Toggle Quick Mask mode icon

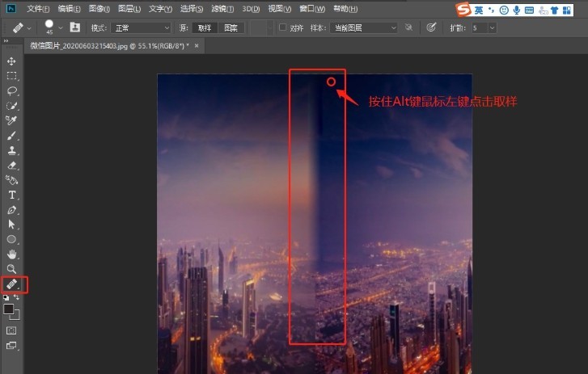point(11,330)
